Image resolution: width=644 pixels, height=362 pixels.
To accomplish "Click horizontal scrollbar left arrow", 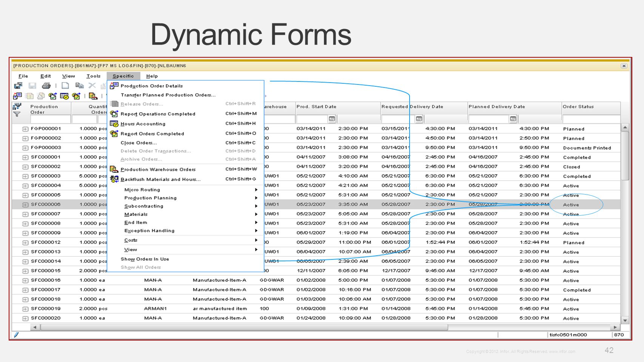I will tap(35, 327).
